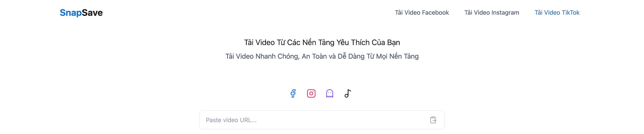Pick the TikTok music note icon
The height and width of the screenshot is (134, 644).
tap(348, 94)
